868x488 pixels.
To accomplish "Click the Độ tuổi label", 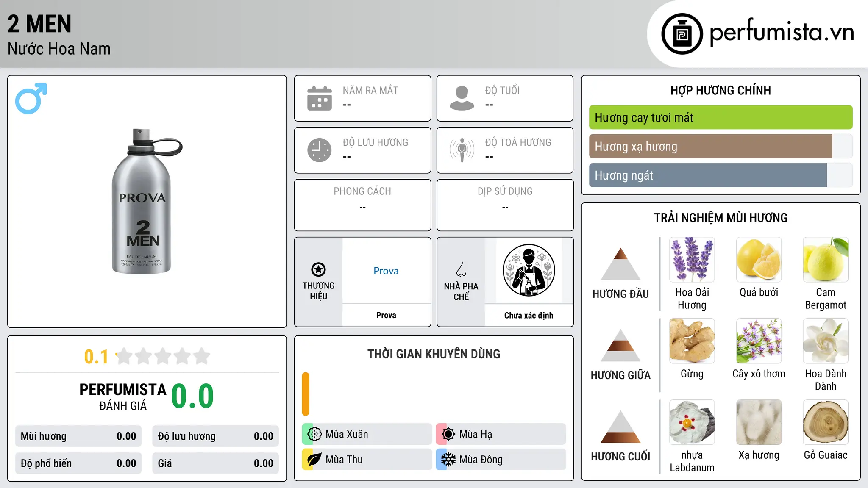I will (502, 90).
